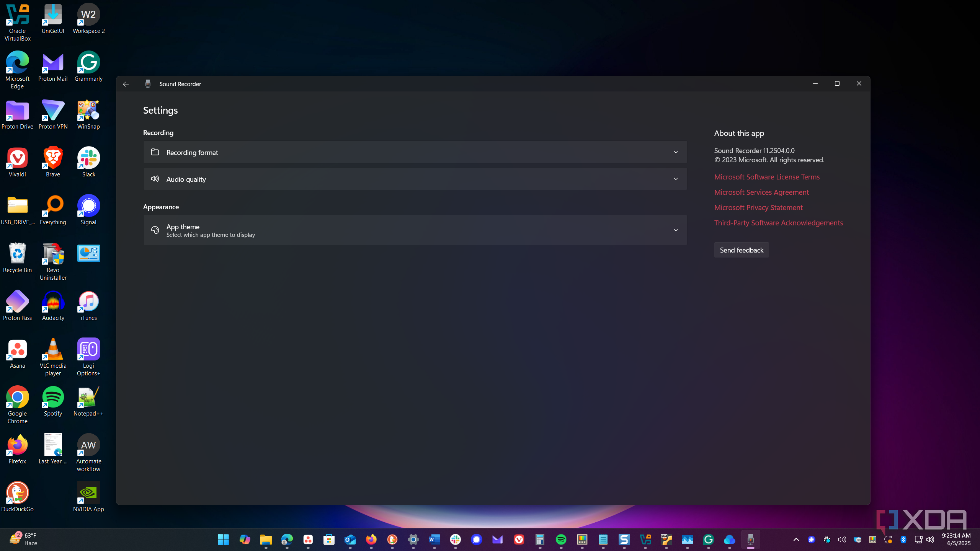Open Microsoft Services Agreement link

tap(761, 192)
